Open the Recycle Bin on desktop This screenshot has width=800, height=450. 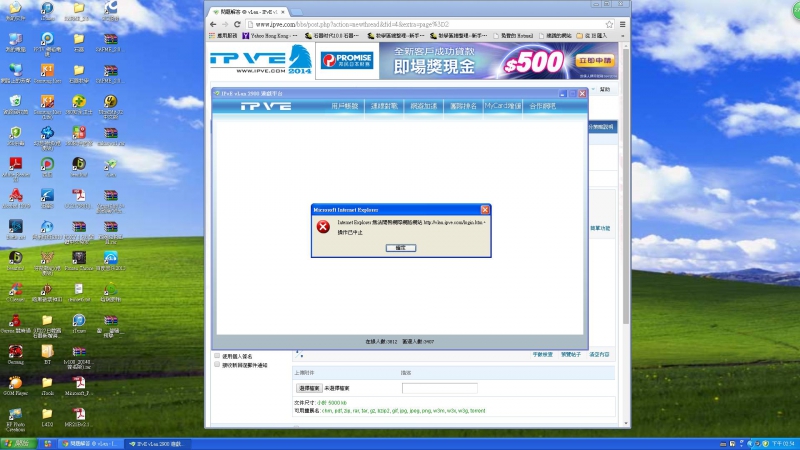(15, 105)
